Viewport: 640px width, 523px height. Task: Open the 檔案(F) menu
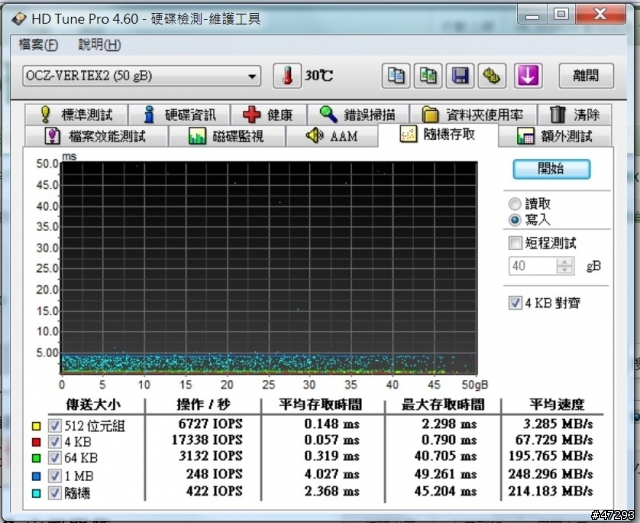[38, 45]
